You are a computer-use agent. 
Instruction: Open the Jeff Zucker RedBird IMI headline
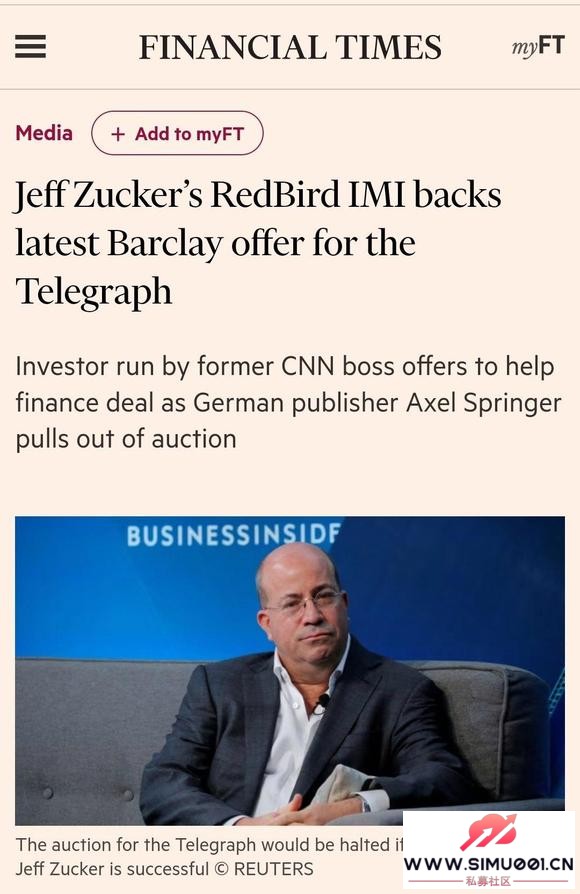pos(258,243)
